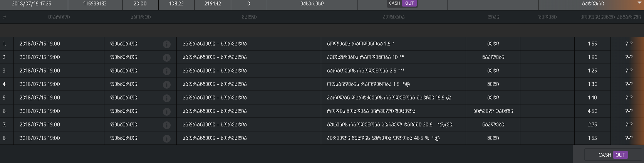Viewport: 644px width, 163px height.
Task: Open info icon for bet row 2
Action: pos(166,58)
